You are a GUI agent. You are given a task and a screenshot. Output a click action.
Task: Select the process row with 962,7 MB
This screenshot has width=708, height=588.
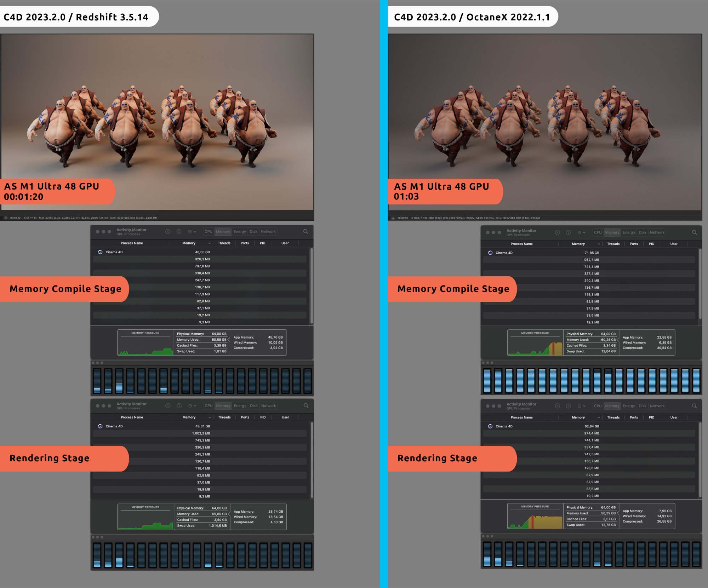point(589,260)
